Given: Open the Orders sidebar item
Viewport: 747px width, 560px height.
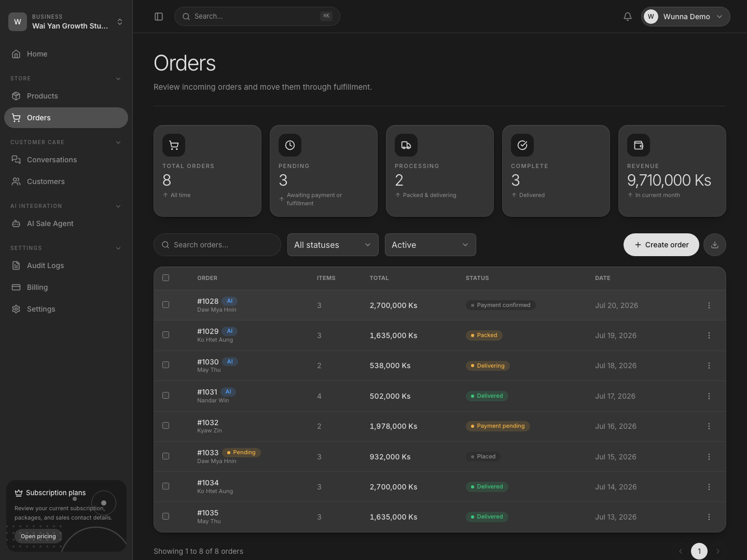Looking at the screenshot, I should (66, 118).
